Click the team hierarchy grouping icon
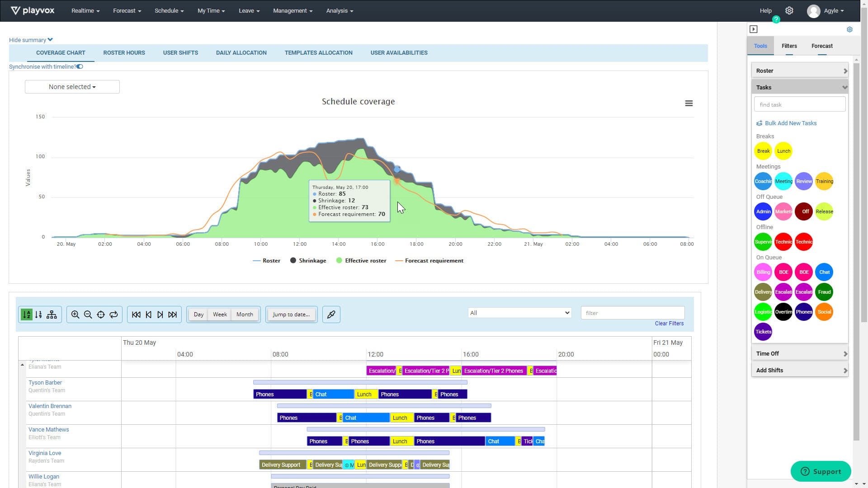 (52, 314)
